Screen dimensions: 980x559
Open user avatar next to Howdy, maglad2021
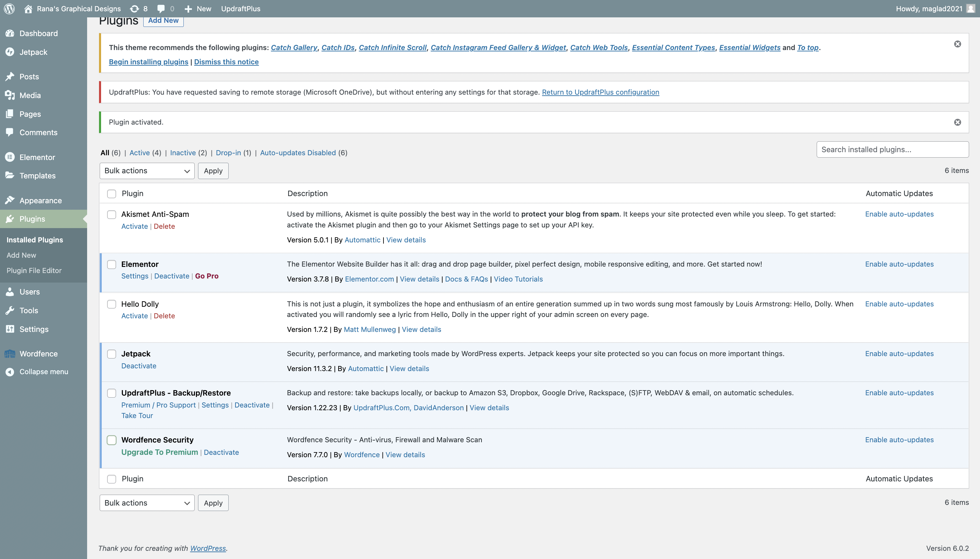pos(970,9)
